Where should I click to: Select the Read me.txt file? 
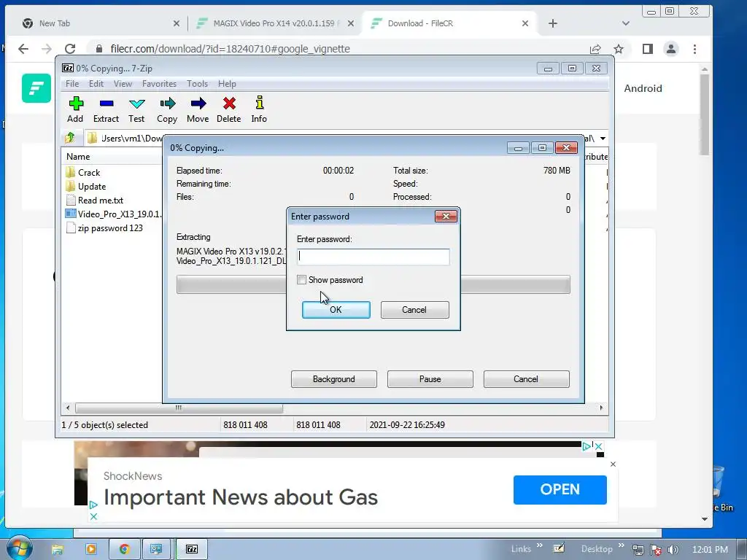[94, 200]
